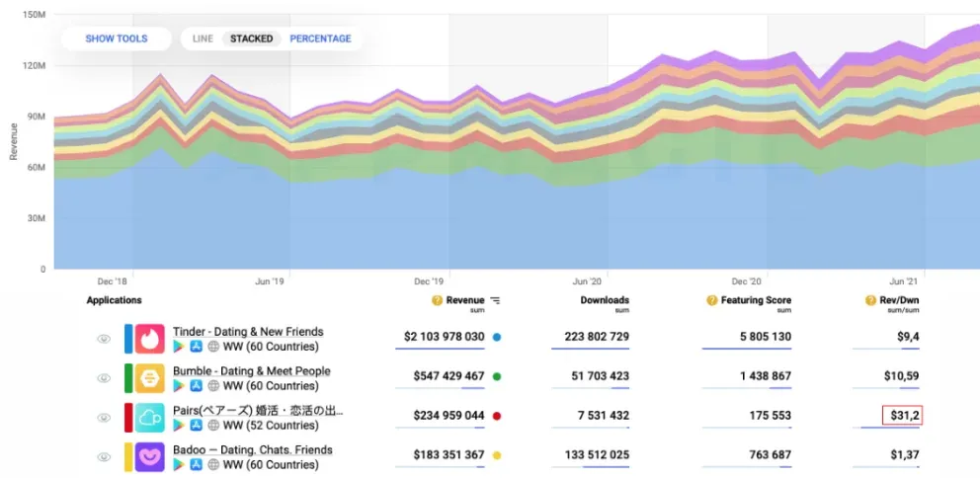Toggle visibility of Pairs row
The width and height of the screenshot is (980, 478).
(104, 418)
